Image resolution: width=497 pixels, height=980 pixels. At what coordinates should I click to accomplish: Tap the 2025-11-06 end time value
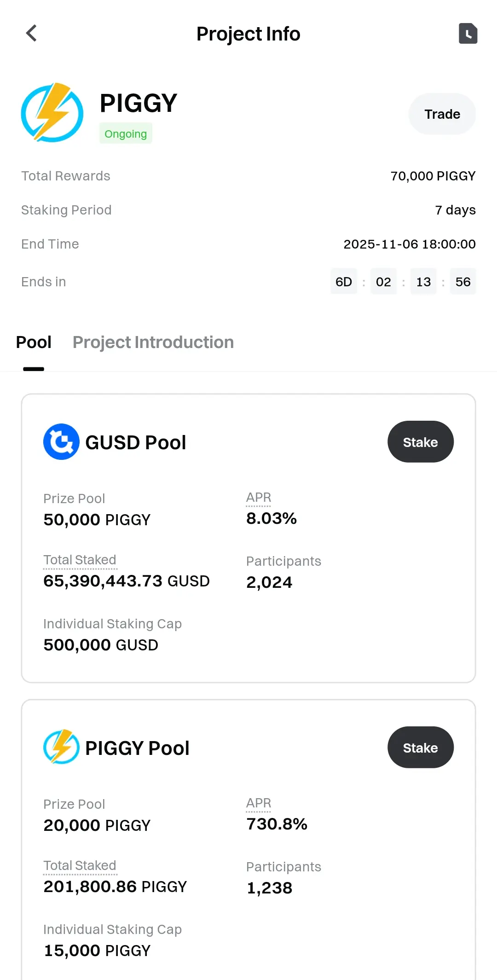click(410, 244)
